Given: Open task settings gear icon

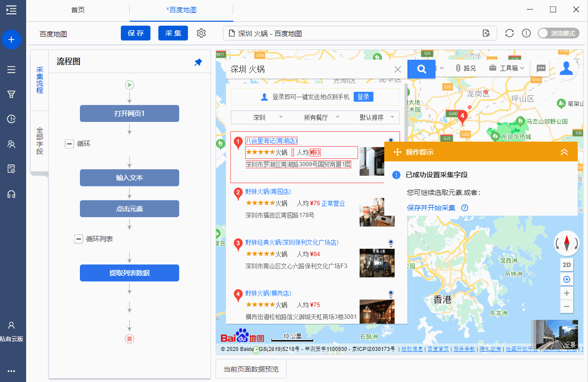Looking at the screenshot, I should (x=201, y=33).
